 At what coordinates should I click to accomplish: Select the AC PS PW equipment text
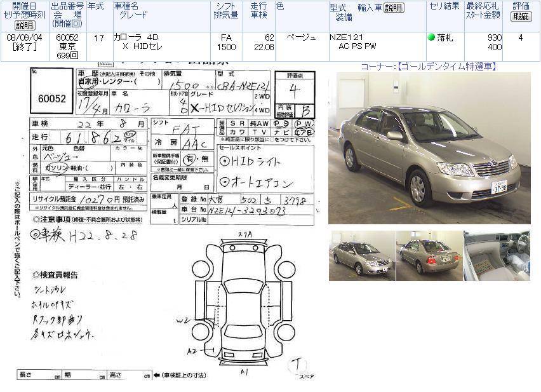(x=357, y=46)
